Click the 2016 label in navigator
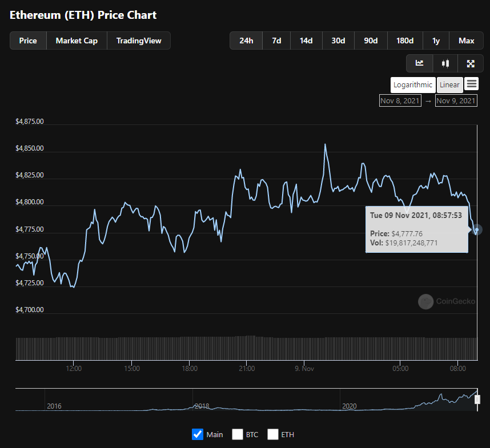 54,406
